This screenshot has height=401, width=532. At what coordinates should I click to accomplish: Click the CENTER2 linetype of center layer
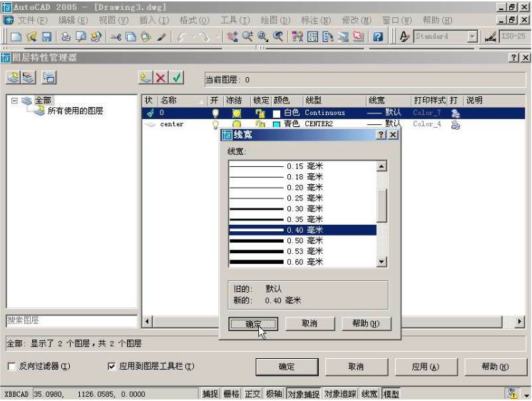319,124
